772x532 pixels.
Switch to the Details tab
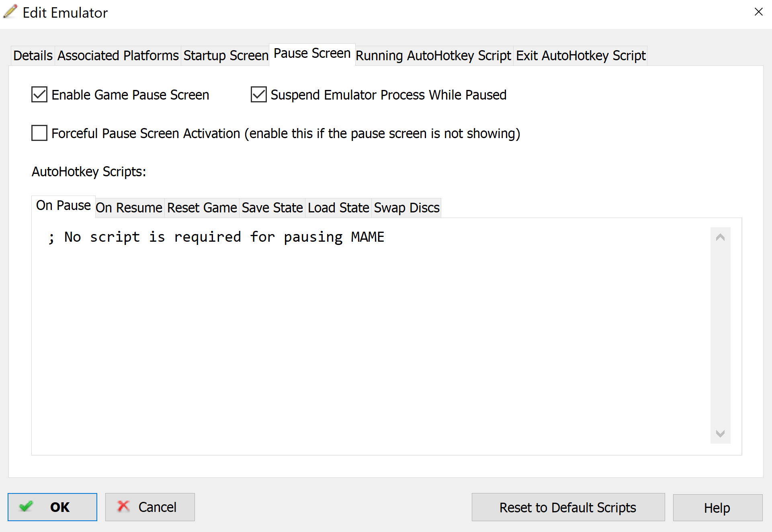pyautogui.click(x=33, y=55)
